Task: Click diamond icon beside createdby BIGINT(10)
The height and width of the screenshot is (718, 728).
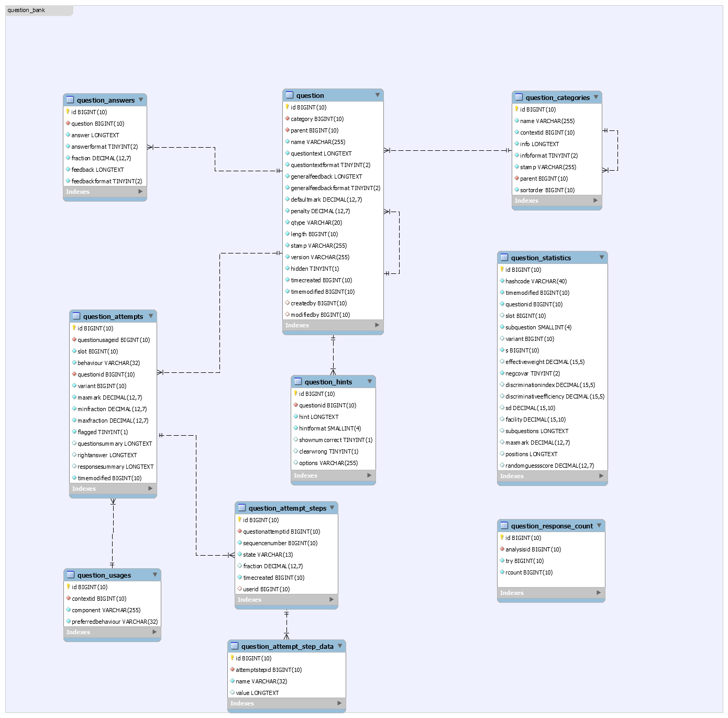Action: (x=287, y=303)
